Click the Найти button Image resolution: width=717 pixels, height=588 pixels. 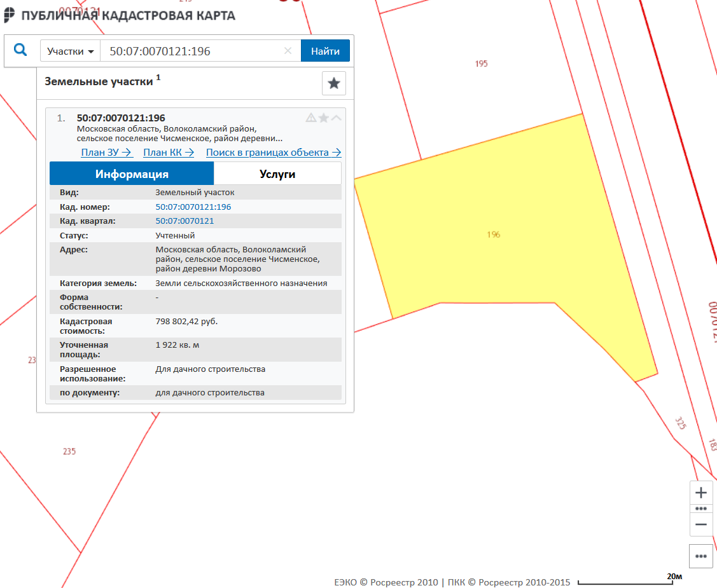(325, 51)
